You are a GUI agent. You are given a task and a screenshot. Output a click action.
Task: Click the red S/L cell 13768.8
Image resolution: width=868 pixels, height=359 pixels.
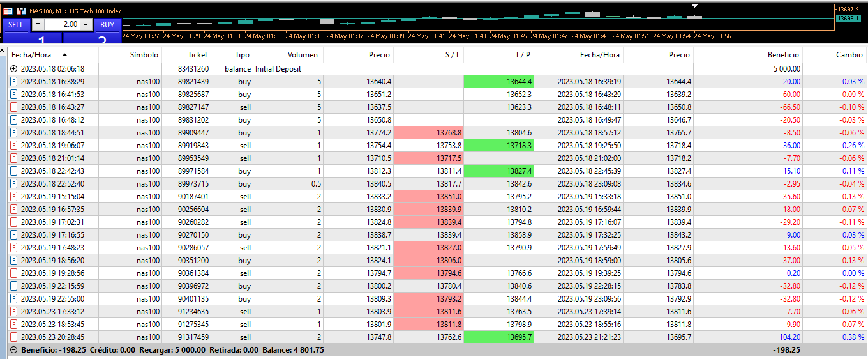(428, 133)
